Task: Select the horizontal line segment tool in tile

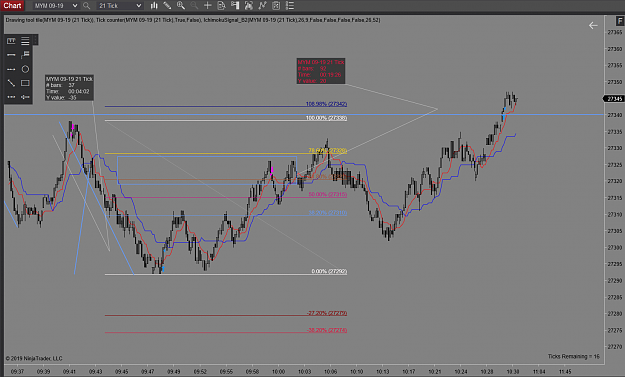Action: click(11, 55)
